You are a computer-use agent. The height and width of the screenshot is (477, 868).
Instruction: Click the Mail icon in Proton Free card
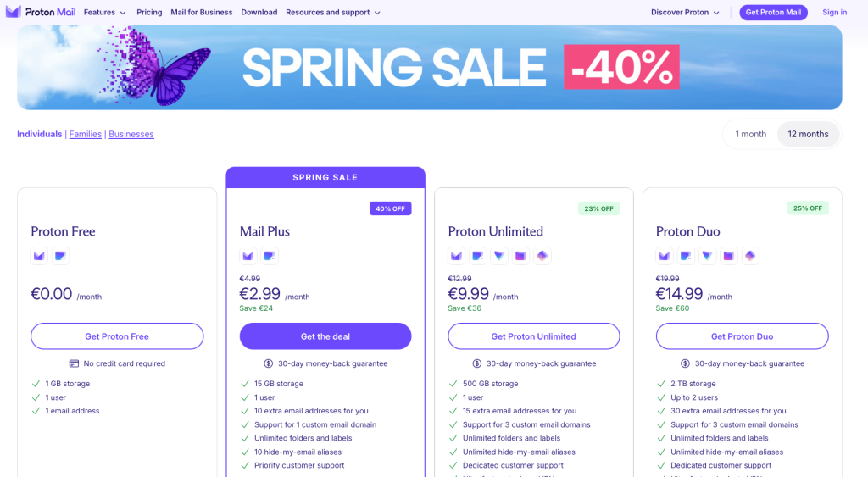tap(39, 255)
